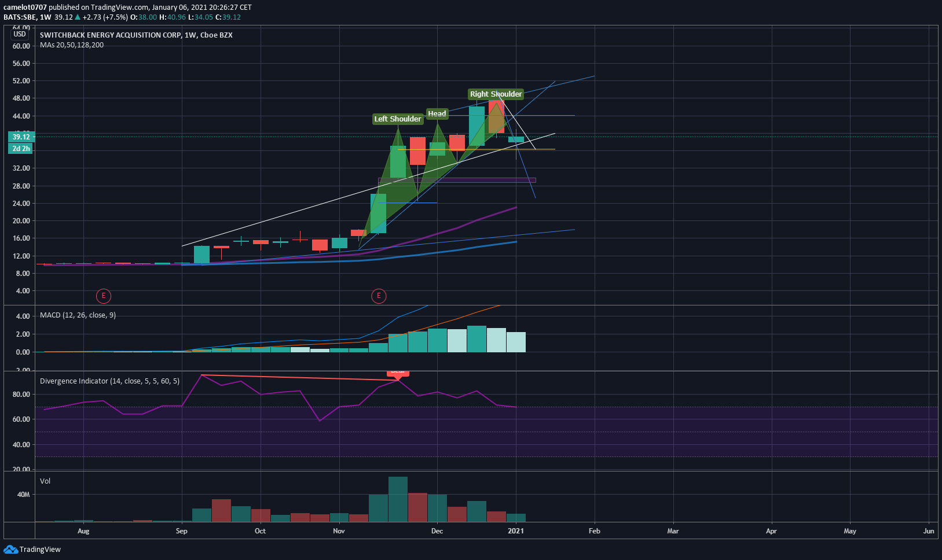Click the camelot0707 author name

point(25,8)
